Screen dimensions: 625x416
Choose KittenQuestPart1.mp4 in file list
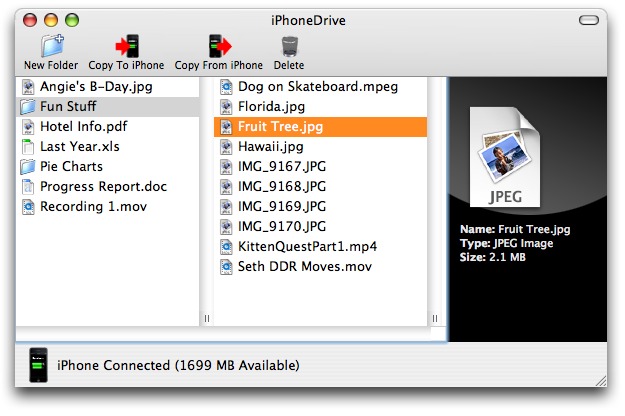[306, 247]
